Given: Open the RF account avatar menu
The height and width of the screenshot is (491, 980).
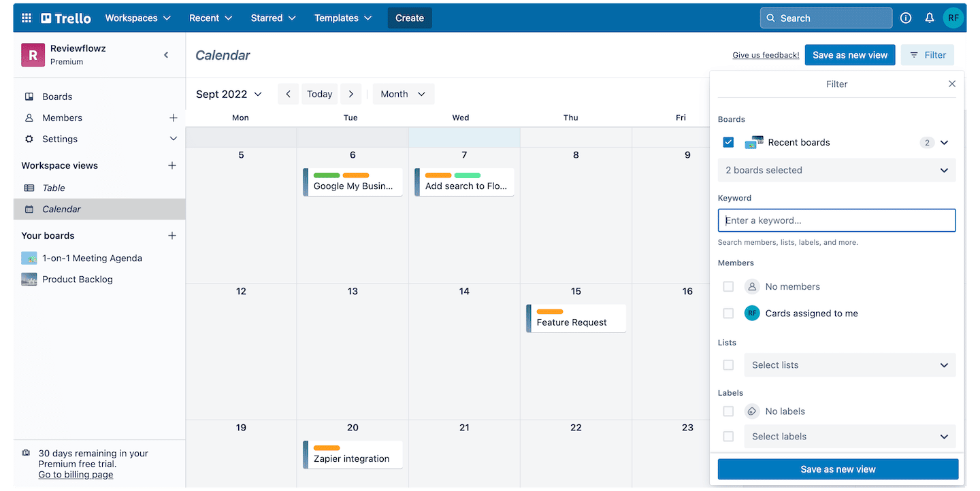Looking at the screenshot, I should pos(953,18).
